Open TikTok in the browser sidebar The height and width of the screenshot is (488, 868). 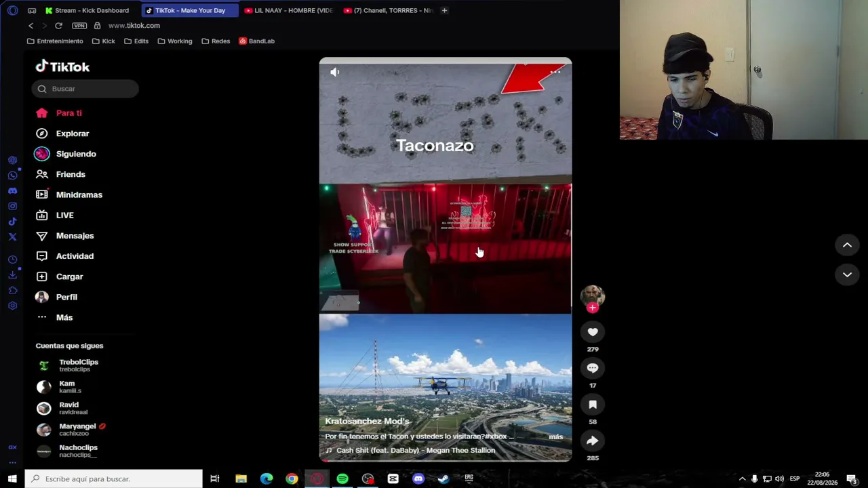(x=12, y=222)
